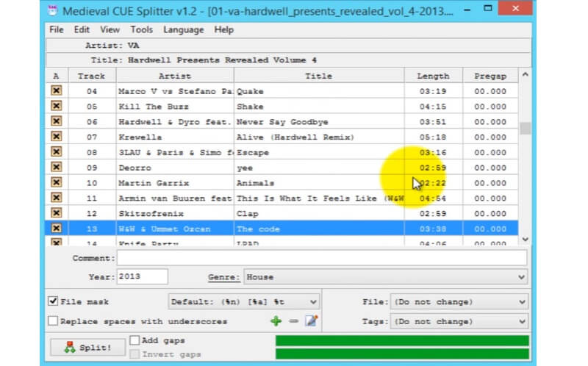The width and height of the screenshot is (588, 366).
Task: Uncheck track 04 Quake checkbox
Action: [57, 90]
